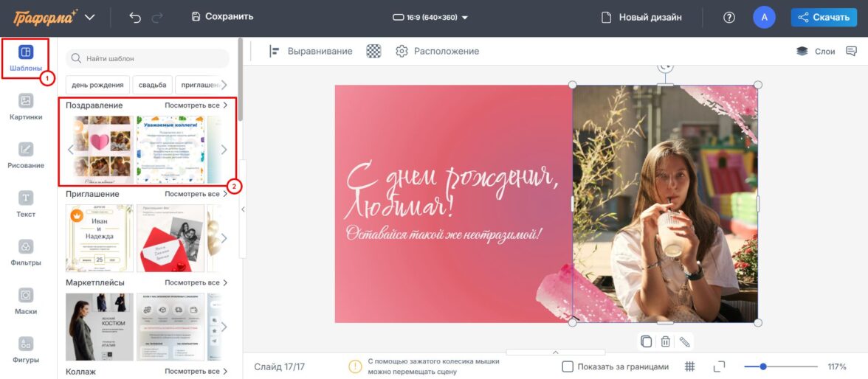The image size is (868, 379).
Task: View all Поздравление templates
Action: 196,105
